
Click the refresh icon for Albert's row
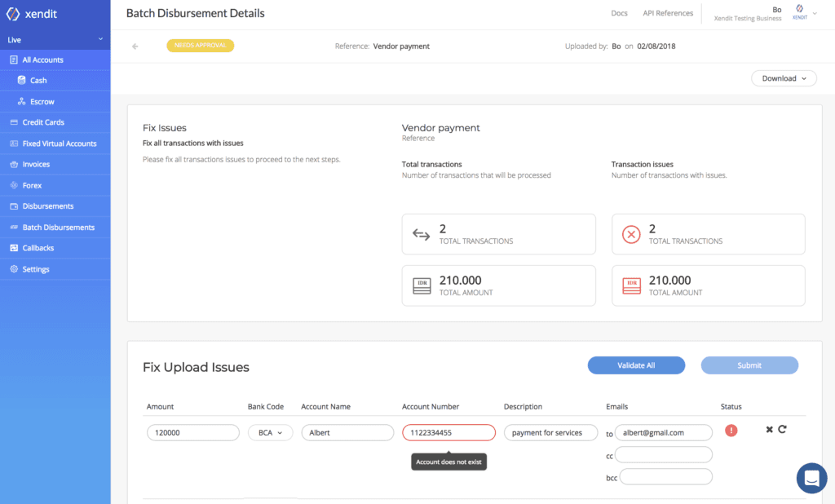[783, 430]
